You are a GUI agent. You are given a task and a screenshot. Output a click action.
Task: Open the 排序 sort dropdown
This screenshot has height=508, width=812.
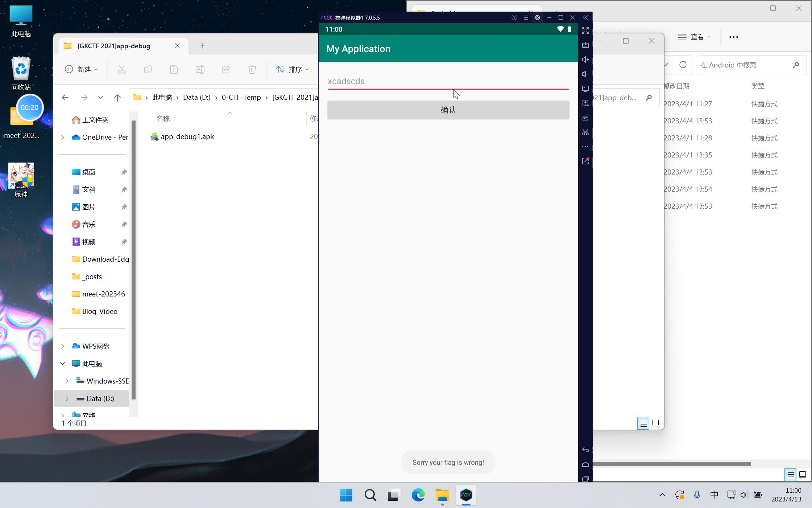pyautogui.click(x=292, y=69)
